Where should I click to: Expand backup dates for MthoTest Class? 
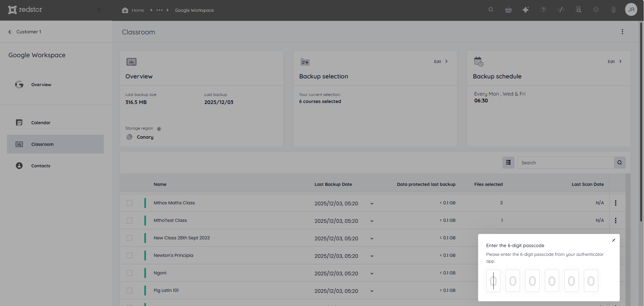[x=372, y=221]
